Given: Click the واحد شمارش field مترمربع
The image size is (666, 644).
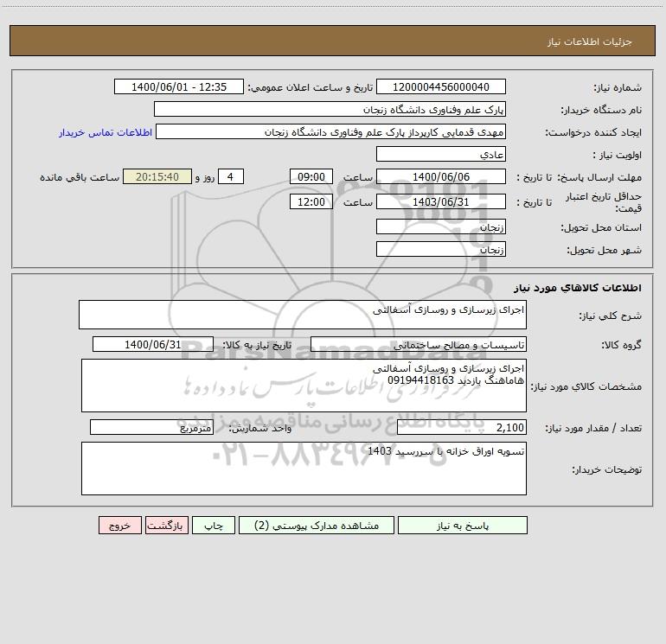Looking at the screenshot, I should click(x=151, y=427).
